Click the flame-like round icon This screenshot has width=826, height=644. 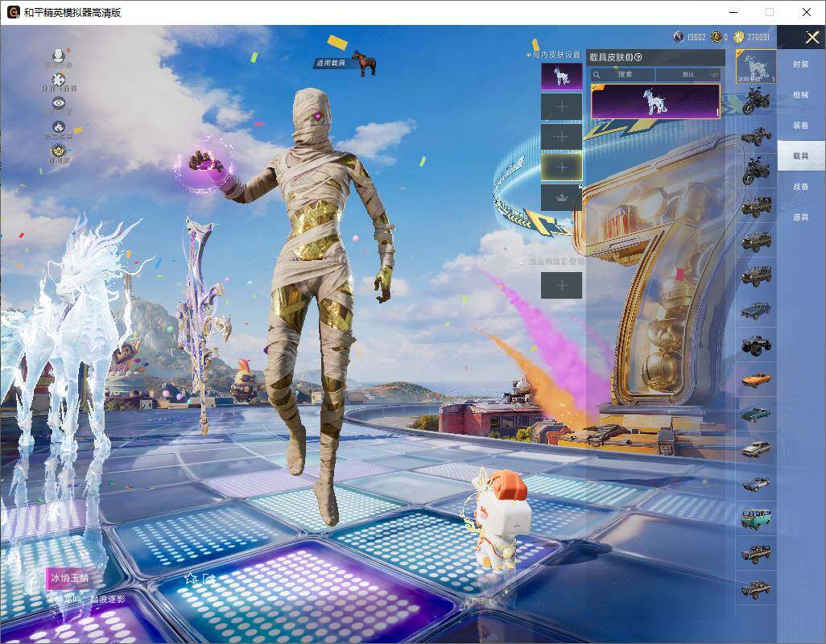click(x=59, y=127)
